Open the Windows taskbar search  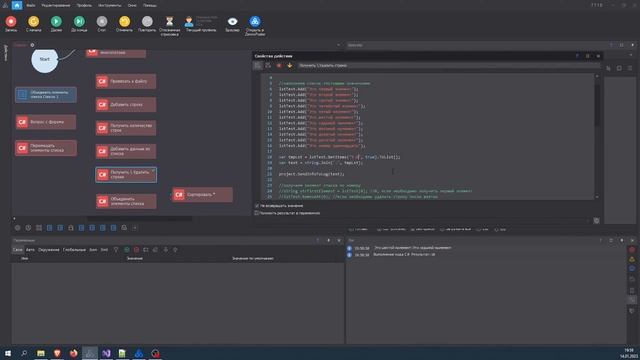pos(24,353)
